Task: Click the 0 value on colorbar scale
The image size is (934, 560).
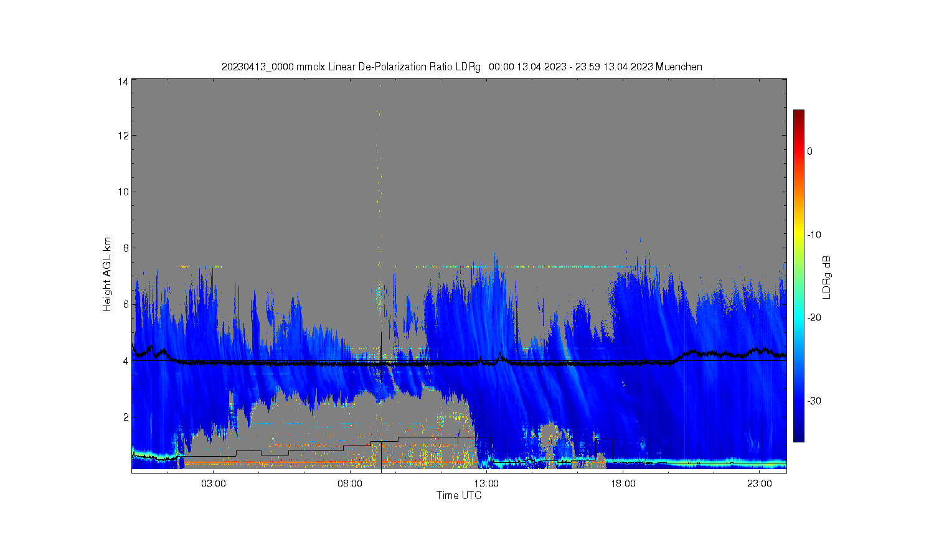Action: [x=809, y=151]
